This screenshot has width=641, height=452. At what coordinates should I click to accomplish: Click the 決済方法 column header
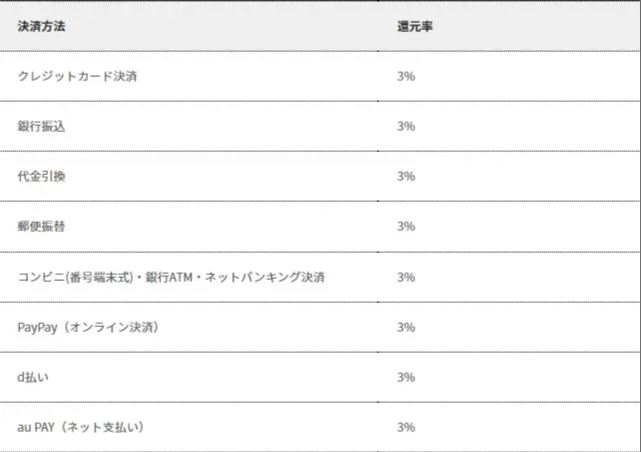pyautogui.click(x=41, y=26)
